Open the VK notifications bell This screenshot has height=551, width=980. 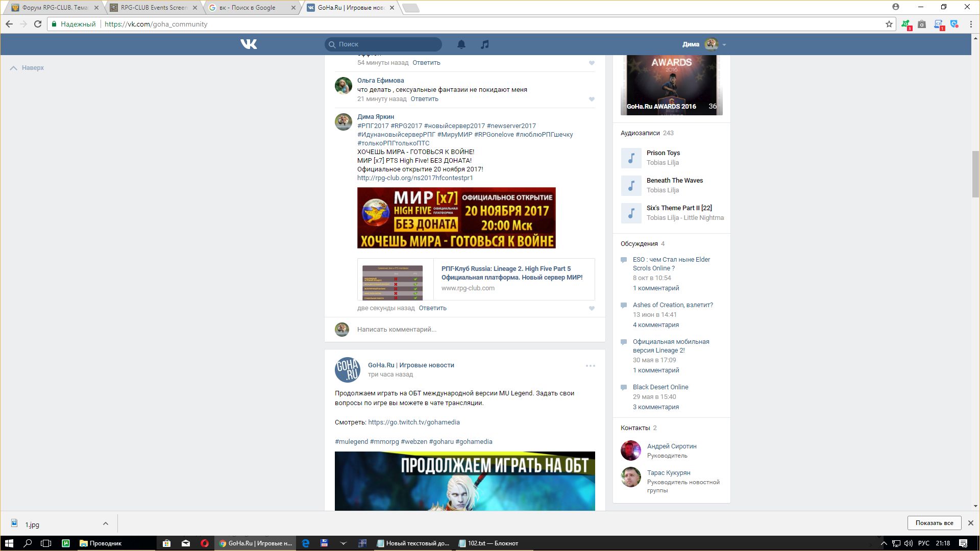point(461,44)
